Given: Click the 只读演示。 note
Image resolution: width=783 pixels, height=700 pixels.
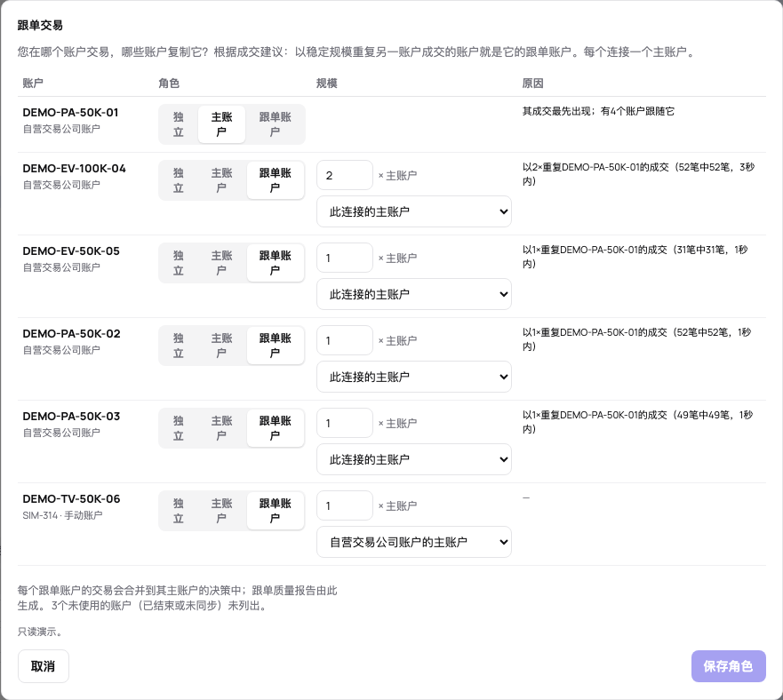Looking at the screenshot, I should coord(41,632).
